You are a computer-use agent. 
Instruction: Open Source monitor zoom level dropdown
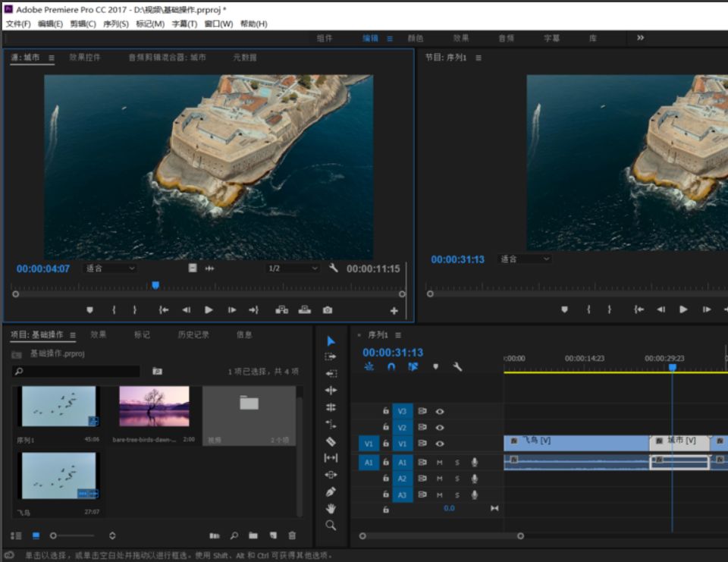point(110,268)
